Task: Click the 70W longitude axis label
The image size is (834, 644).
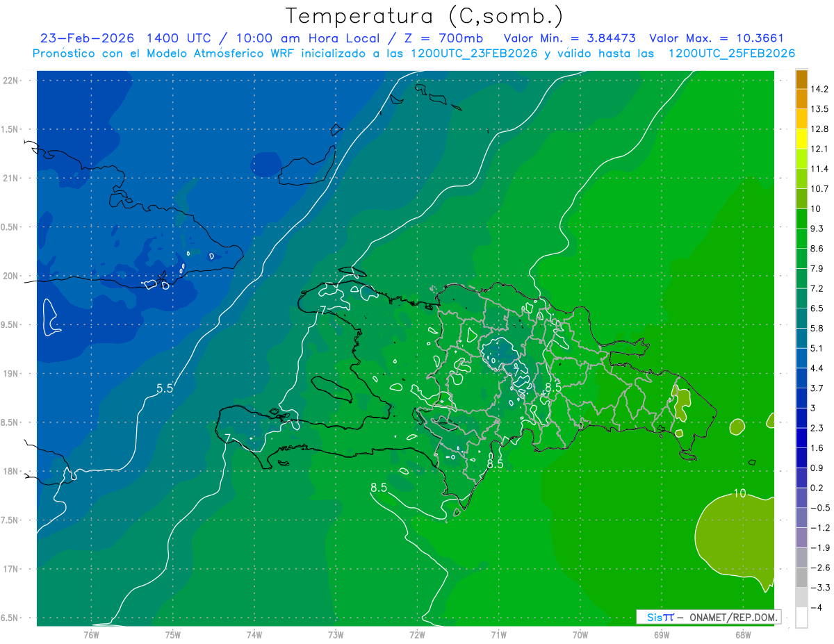Action: pos(580,634)
